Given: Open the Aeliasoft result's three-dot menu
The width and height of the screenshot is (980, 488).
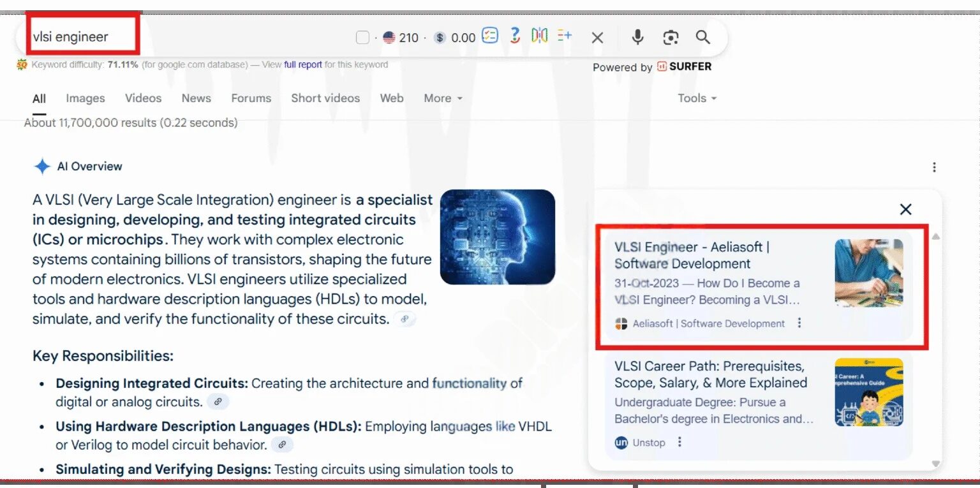Looking at the screenshot, I should 799,323.
